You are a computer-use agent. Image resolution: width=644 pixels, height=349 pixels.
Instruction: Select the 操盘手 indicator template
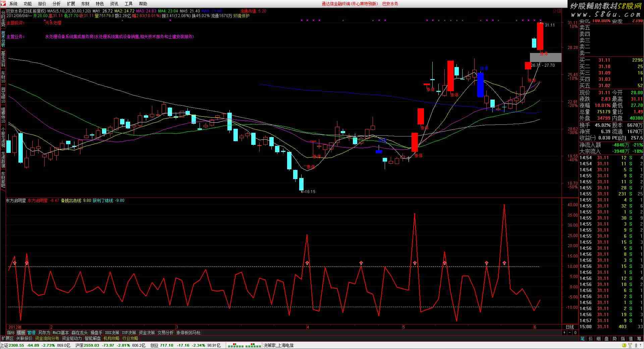pos(96,333)
